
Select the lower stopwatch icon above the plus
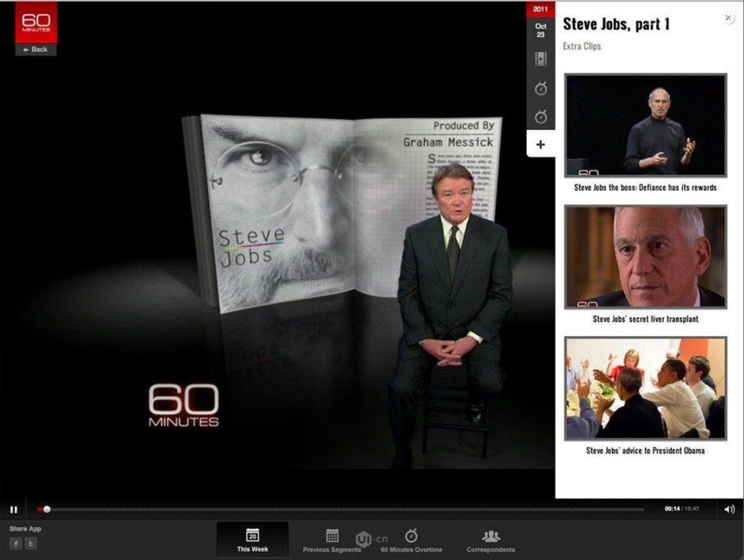541,117
